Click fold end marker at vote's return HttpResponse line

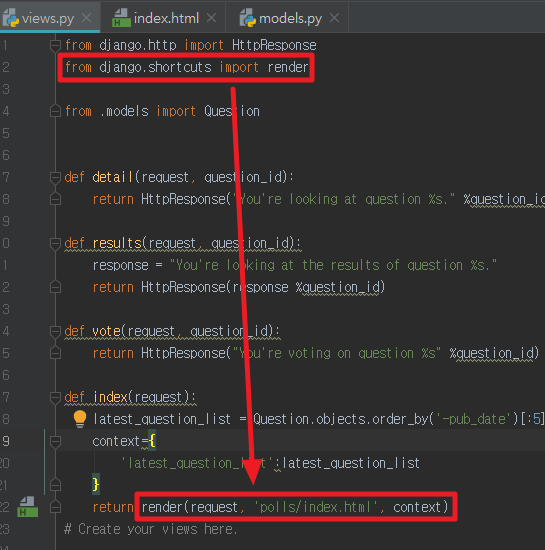point(55,353)
